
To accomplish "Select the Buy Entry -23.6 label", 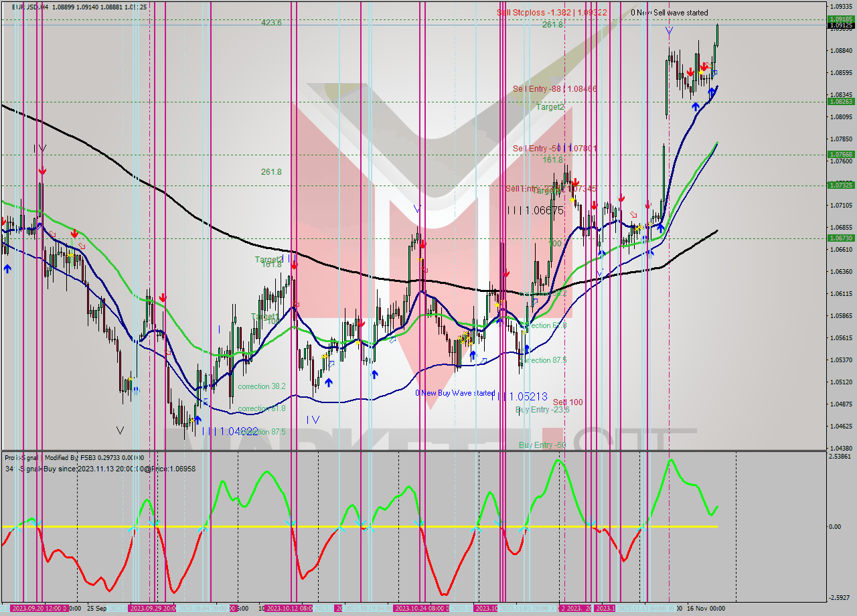I will pos(542,409).
